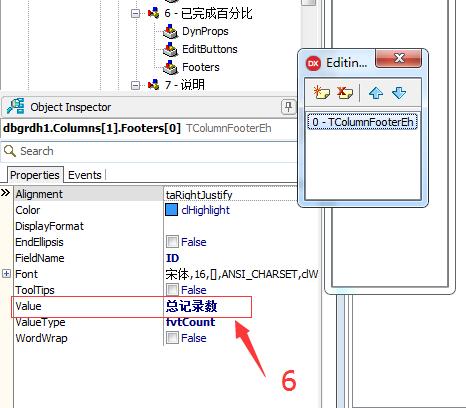The width and height of the screenshot is (466, 408).
Task: Click the ToolTips property name
Action: (x=35, y=290)
